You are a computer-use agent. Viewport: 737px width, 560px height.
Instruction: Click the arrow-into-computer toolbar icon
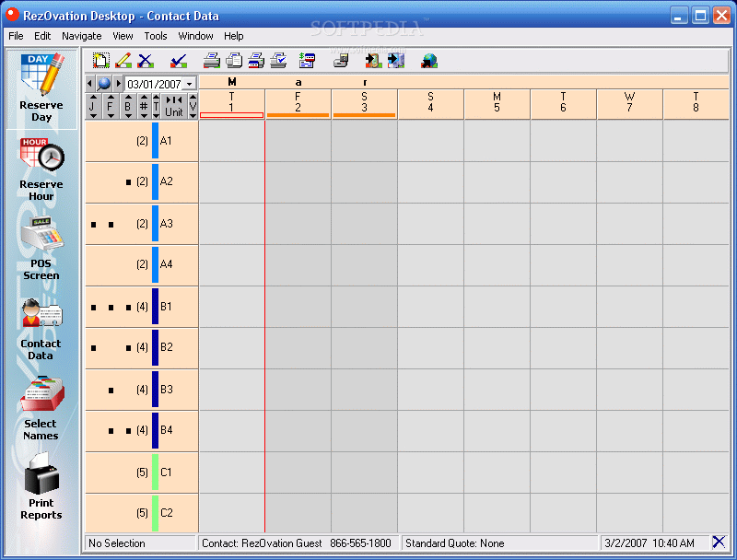coord(396,61)
